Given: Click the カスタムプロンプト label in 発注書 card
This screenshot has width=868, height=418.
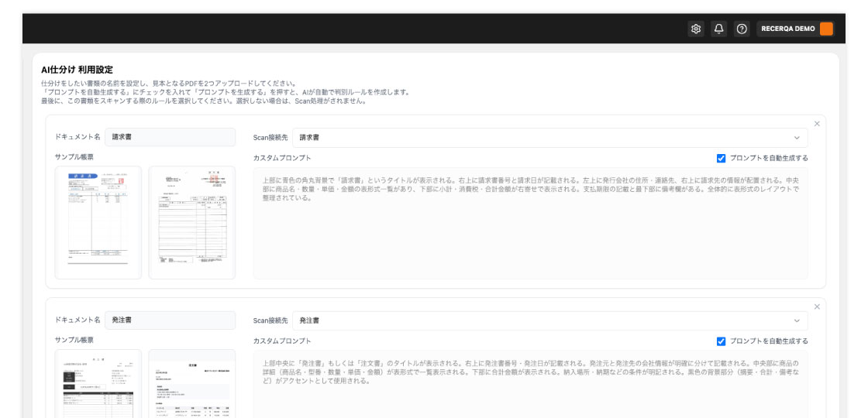Looking at the screenshot, I should [x=282, y=341].
